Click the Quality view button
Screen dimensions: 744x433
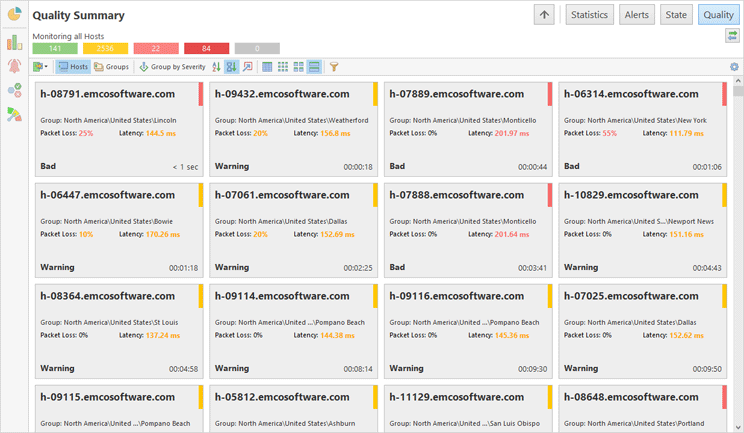718,15
